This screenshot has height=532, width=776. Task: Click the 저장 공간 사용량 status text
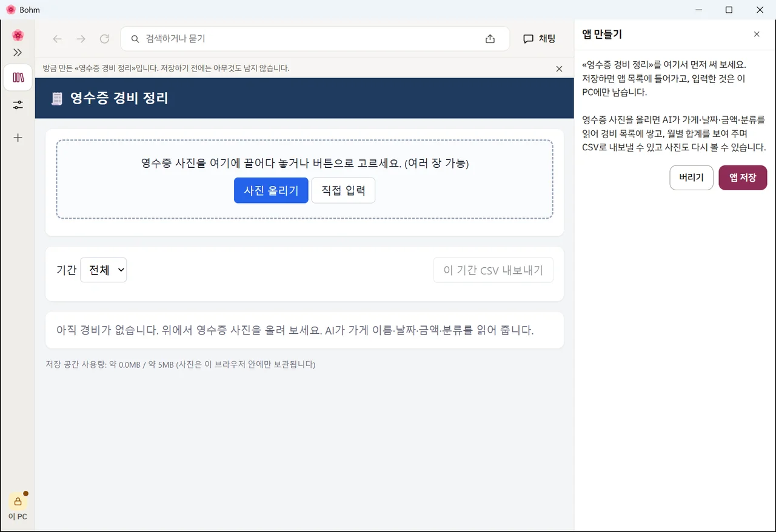click(x=181, y=364)
